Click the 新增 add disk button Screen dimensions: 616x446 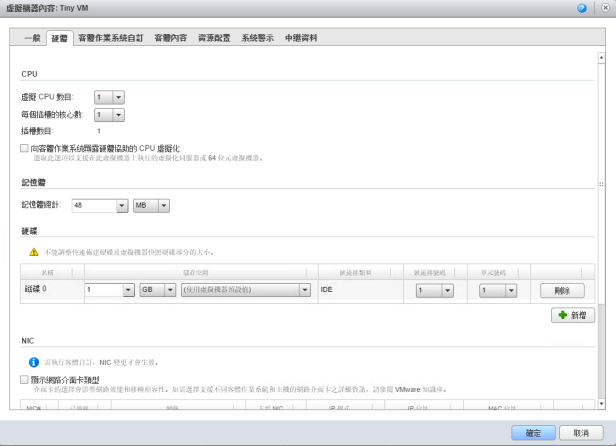[573, 315]
